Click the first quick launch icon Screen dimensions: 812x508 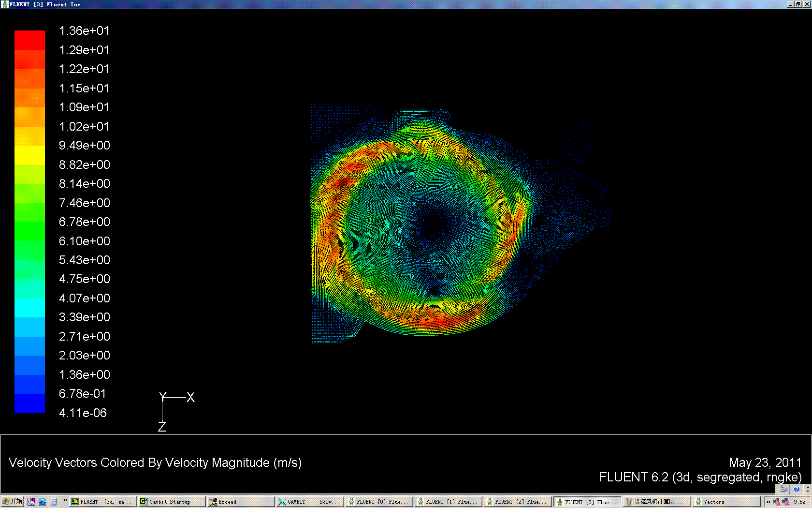(x=31, y=502)
